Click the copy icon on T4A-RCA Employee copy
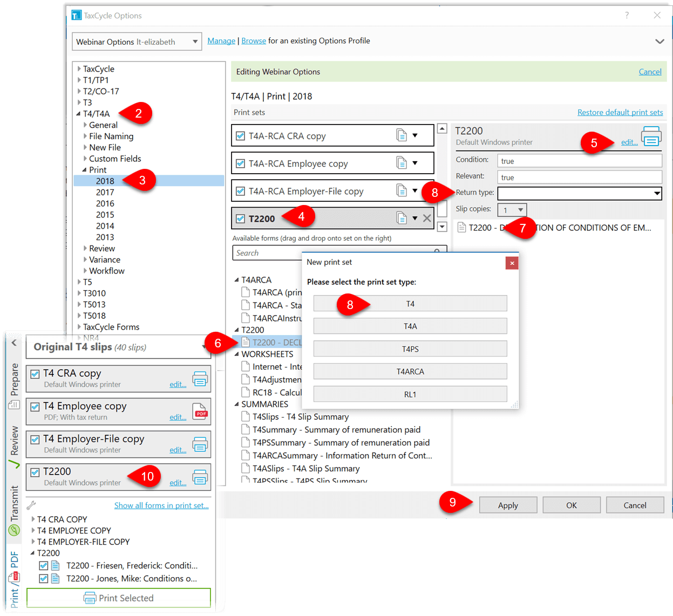Screen dimensions: 673x616 coord(402,163)
